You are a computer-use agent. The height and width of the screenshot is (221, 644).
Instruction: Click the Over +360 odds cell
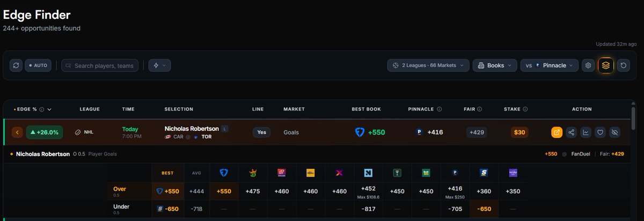pyautogui.click(x=484, y=191)
